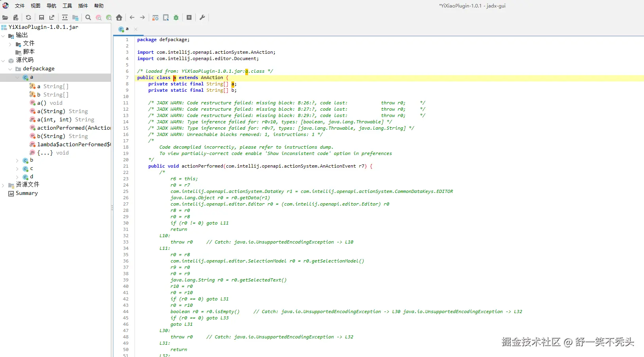Viewport: 644px width, 357px height.
Task: Click the 源代码 package cube icon
Action: point(11,60)
